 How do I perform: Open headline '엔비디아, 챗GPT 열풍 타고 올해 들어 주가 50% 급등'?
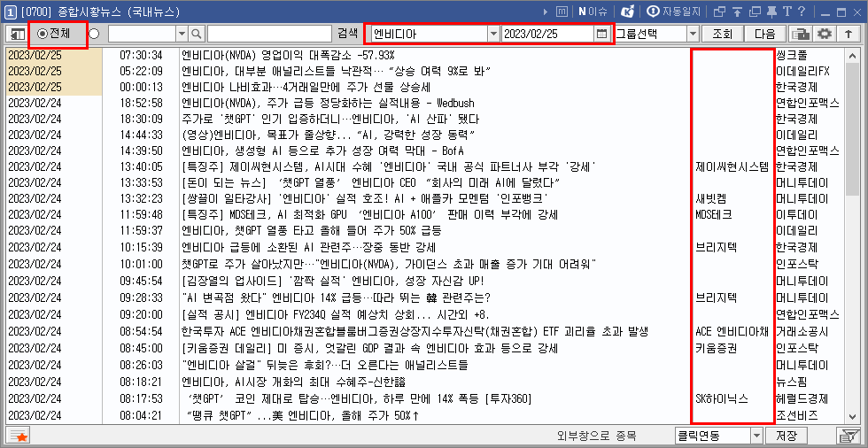(x=311, y=232)
